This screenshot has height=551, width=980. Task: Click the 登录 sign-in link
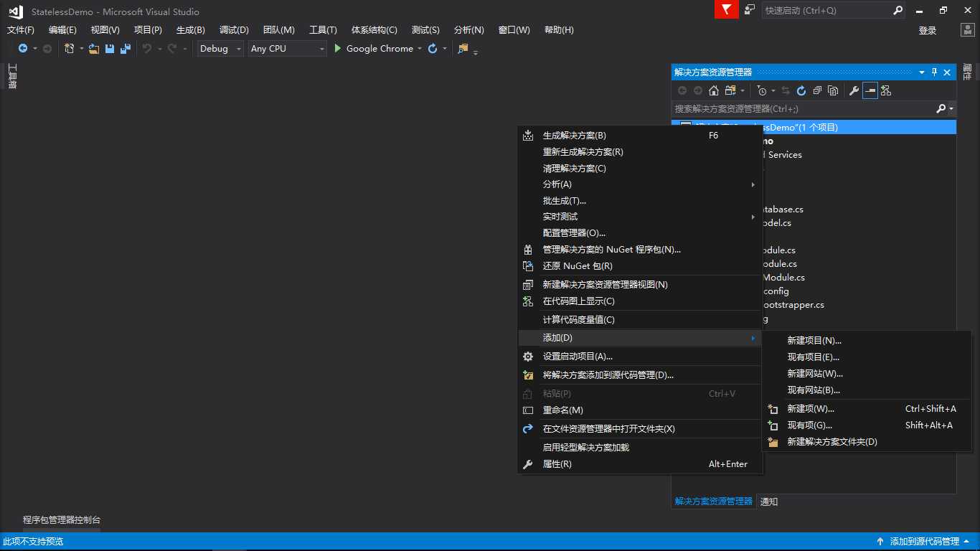click(x=928, y=31)
